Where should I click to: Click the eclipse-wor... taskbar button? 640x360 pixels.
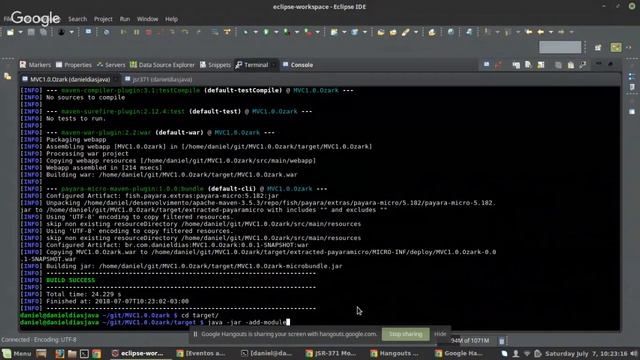137,353
